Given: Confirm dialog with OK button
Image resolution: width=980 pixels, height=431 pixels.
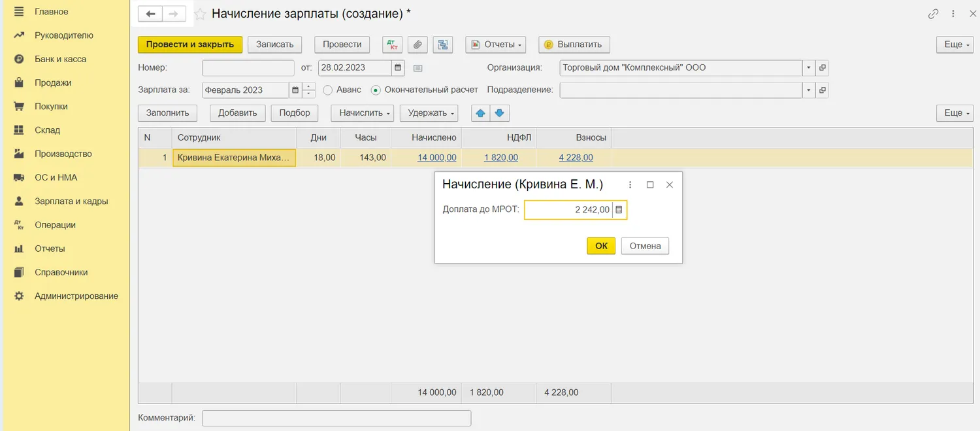Looking at the screenshot, I should tap(601, 246).
